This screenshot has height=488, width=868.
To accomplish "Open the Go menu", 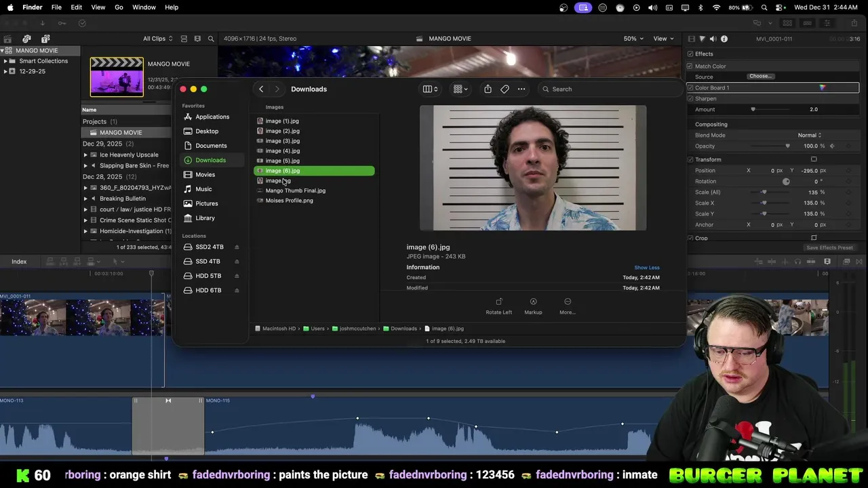I will [119, 7].
